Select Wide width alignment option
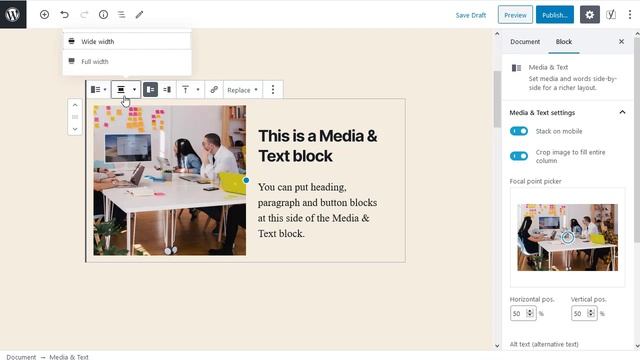 pos(127,41)
